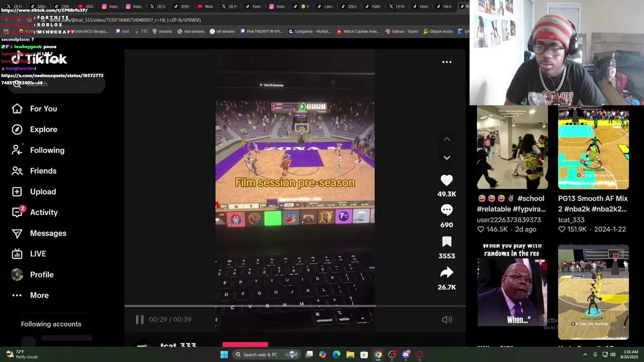Pause the video playback
Screen dimensions: 644x362
[x=139, y=319]
